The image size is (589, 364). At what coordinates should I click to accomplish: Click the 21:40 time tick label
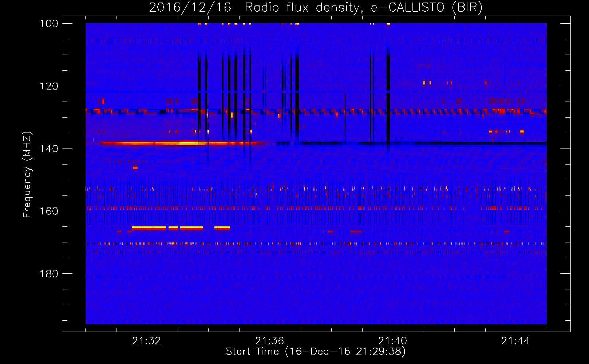coord(393,341)
